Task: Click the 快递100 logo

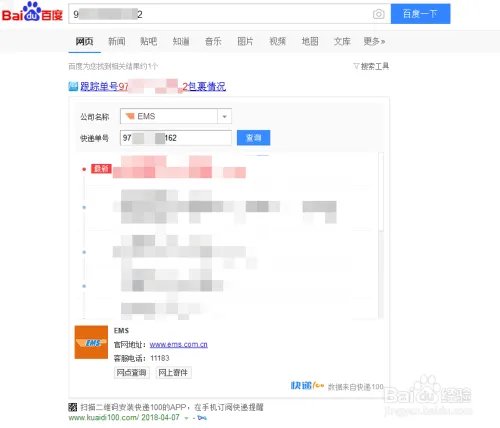Action: (x=307, y=386)
